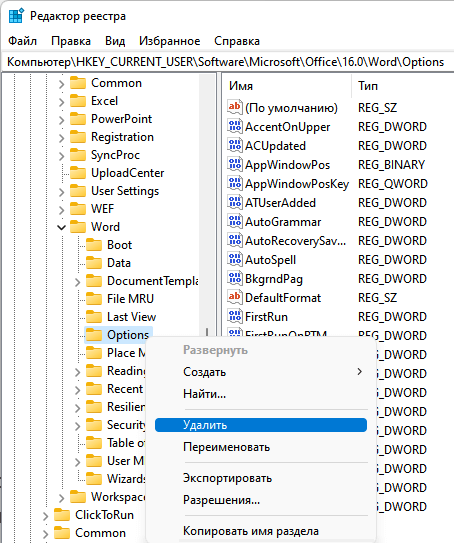Open the Вид menu
The image size is (454, 543).
[115, 41]
